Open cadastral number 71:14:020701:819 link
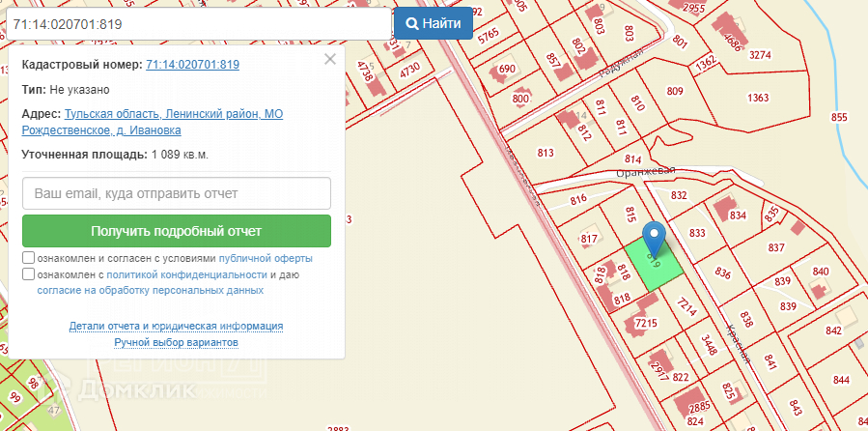 coord(192,65)
